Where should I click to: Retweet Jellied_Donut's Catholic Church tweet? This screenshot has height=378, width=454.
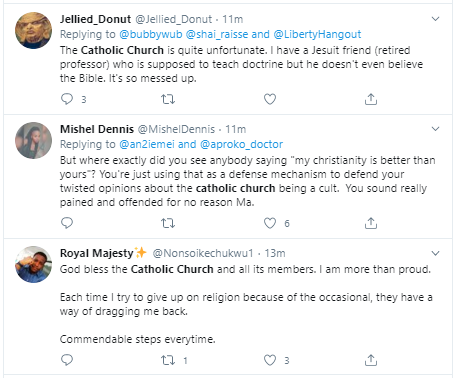[168, 99]
